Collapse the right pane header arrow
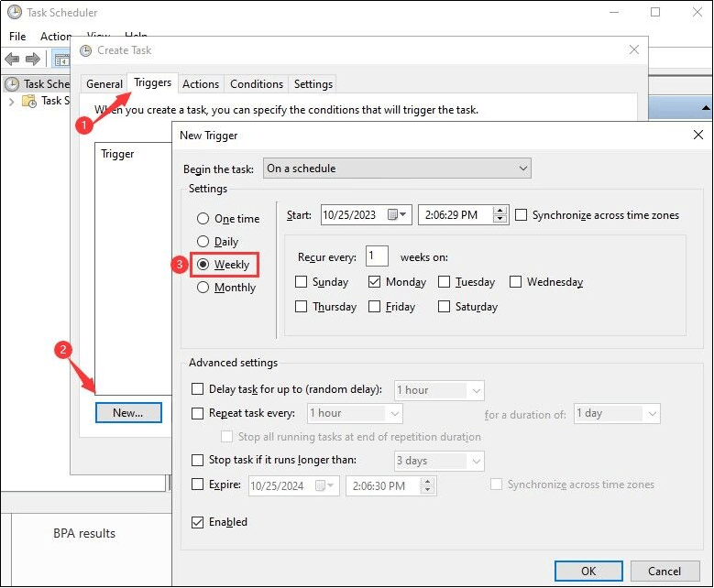This screenshot has width=714, height=588. [706, 108]
